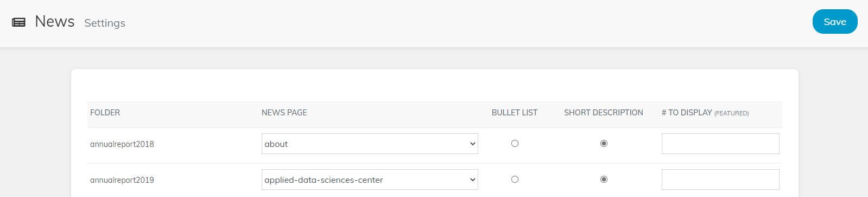Click the News page heading
This screenshot has width=868, height=197.
[x=54, y=21]
